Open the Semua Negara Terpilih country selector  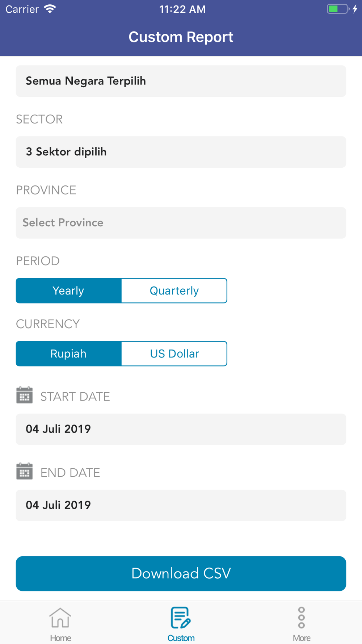click(x=181, y=81)
